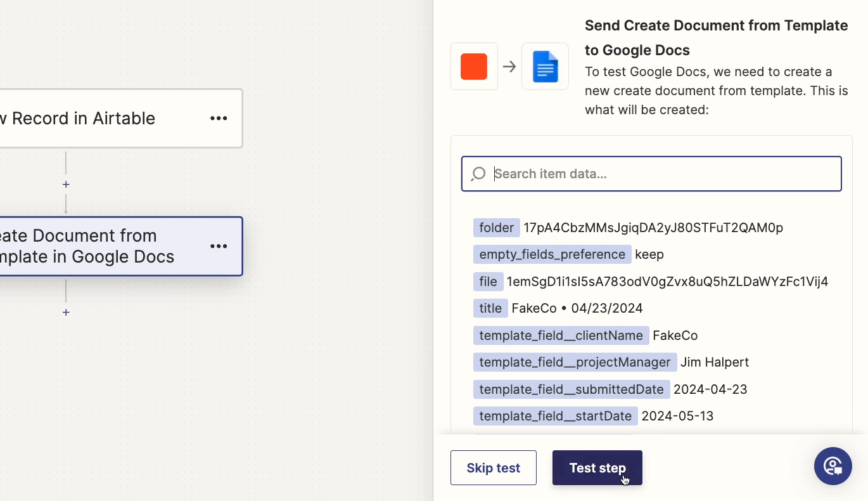Click the template_field__submittedDate label
This screenshot has height=501, width=868.
[x=571, y=389]
